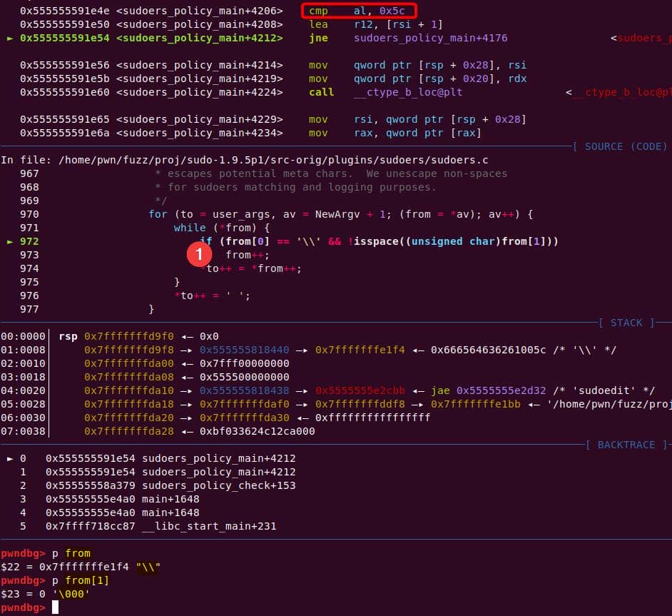
Task: Click address 0x555555591e60 in disassembly
Action: (x=64, y=93)
